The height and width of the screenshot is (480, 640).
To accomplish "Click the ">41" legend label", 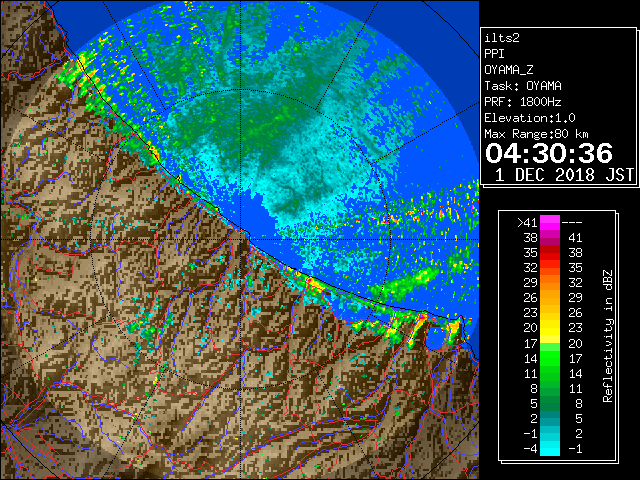I will 527,223.
